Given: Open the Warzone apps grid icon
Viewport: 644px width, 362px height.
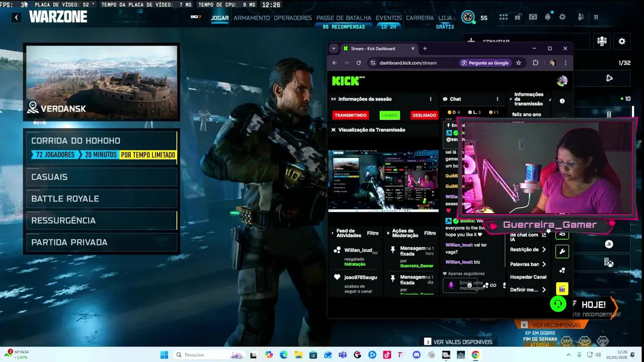Looking at the screenshot, I should [503, 17].
